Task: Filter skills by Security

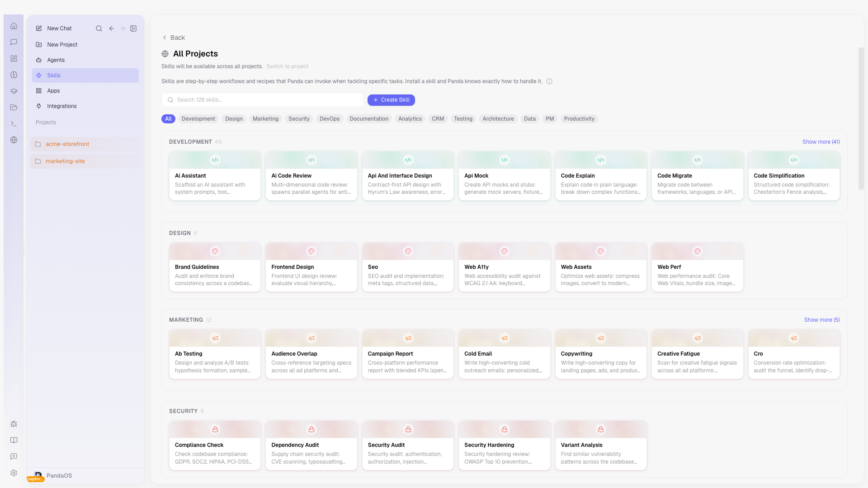Action: (x=299, y=119)
